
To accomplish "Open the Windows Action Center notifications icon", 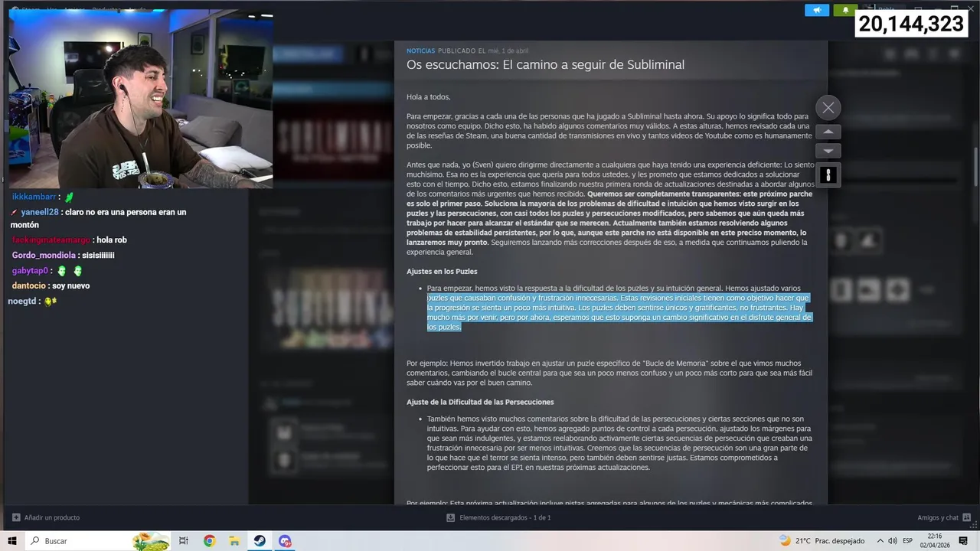I will pyautogui.click(x=964, y=541).
